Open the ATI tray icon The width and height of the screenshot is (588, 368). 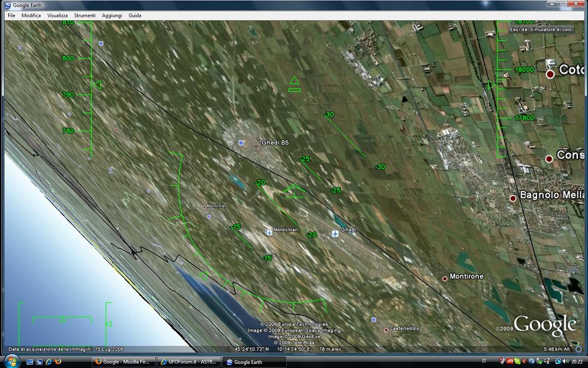tap(510, 361)
